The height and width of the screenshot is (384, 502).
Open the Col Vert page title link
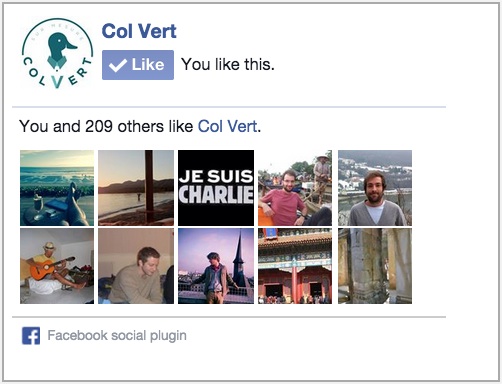(x=139, y=31)
